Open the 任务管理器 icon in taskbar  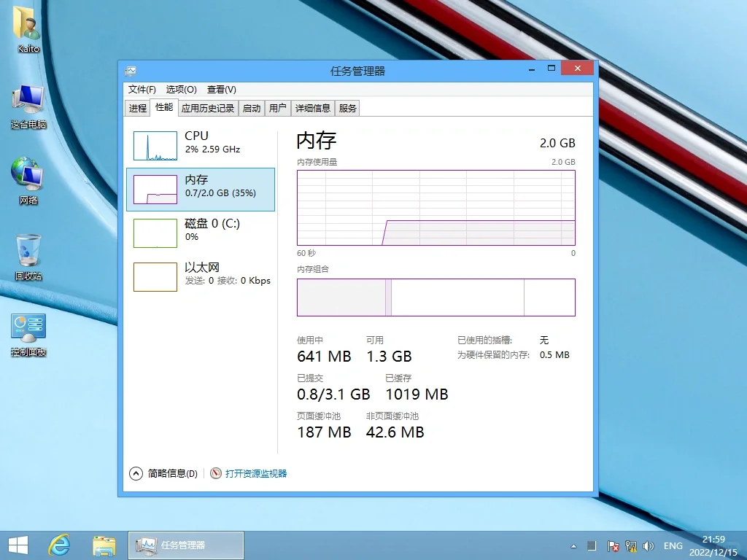tap(186, 545)
